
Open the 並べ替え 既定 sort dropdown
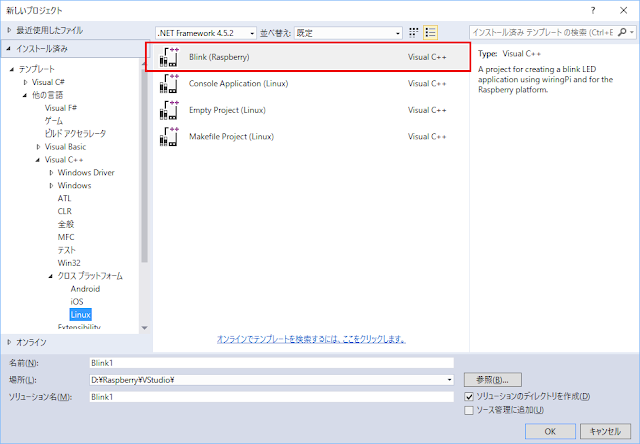coord(348,33)
